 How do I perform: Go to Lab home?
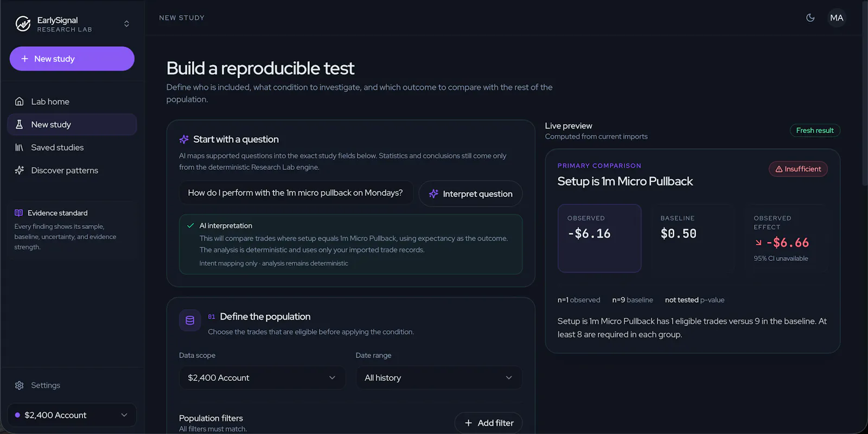pyautogui.click(x=72, y=101)
